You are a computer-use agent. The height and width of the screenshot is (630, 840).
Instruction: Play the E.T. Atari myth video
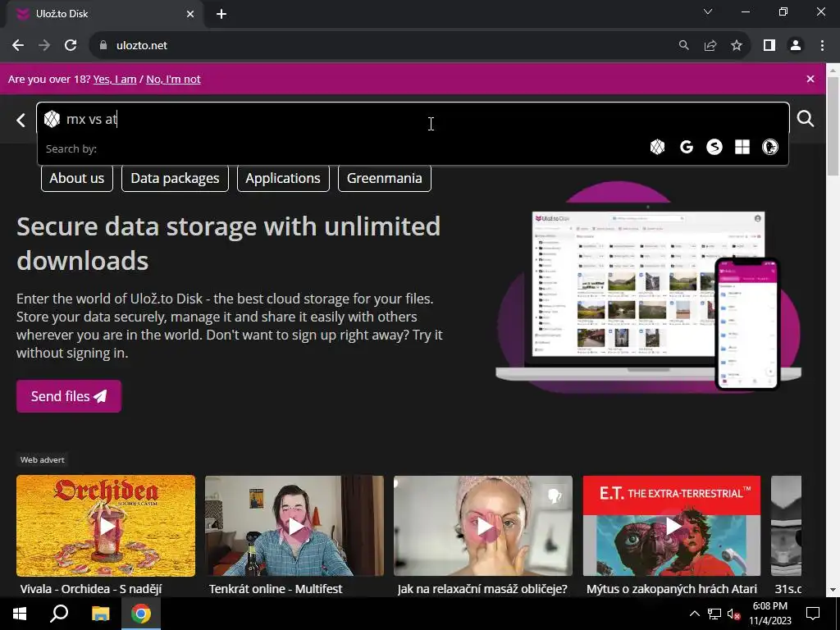click(672, 526)
